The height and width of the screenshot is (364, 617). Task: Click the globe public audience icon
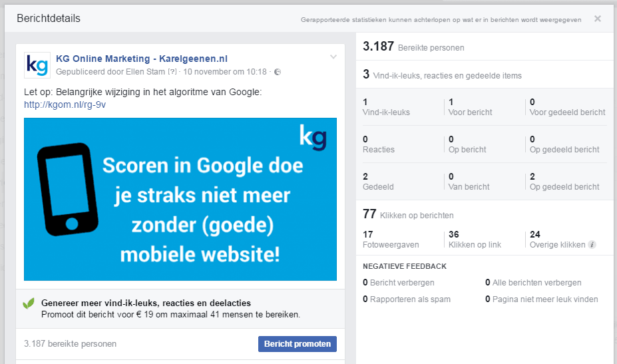point(278,72)
